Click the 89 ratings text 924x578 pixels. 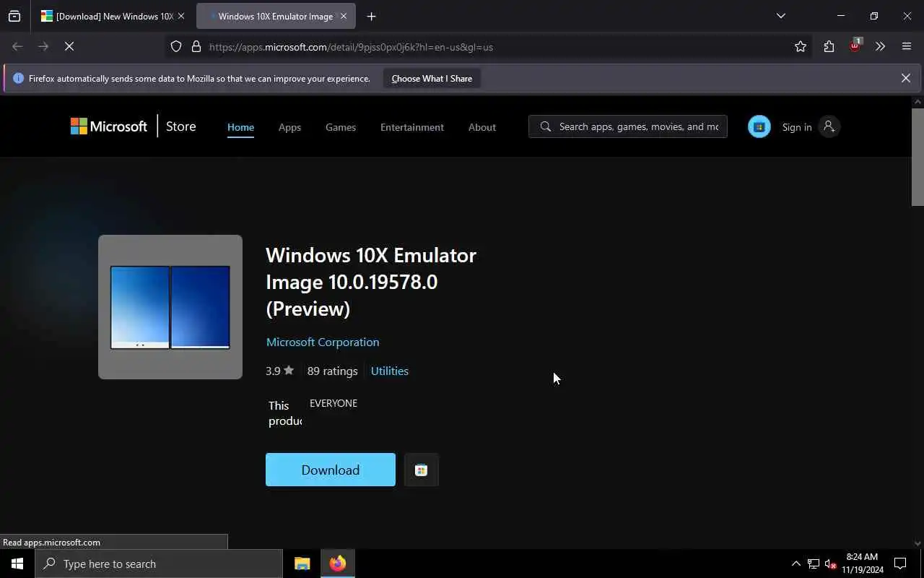click(x=332, y=371)
